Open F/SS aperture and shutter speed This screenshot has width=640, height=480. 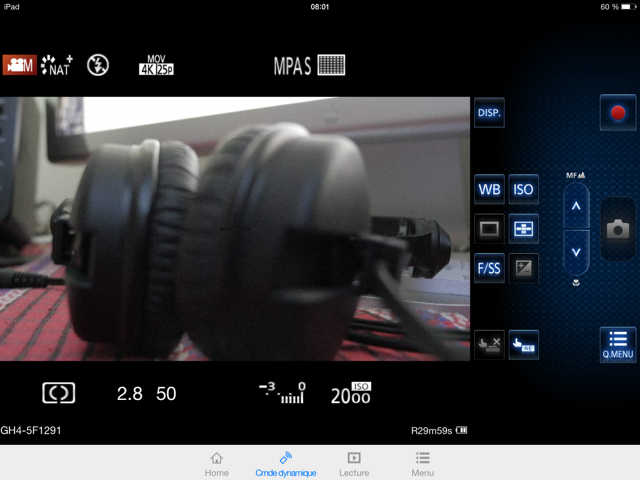pos(489,268)
